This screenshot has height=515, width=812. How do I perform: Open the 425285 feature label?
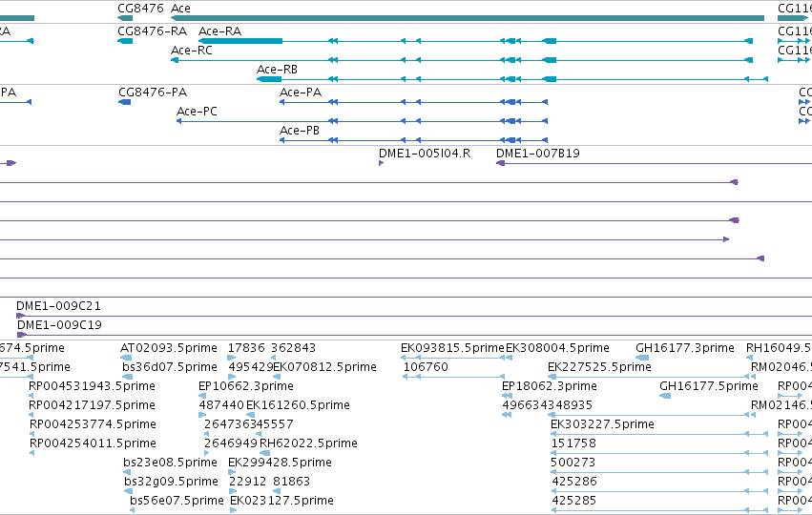[574, 501]
